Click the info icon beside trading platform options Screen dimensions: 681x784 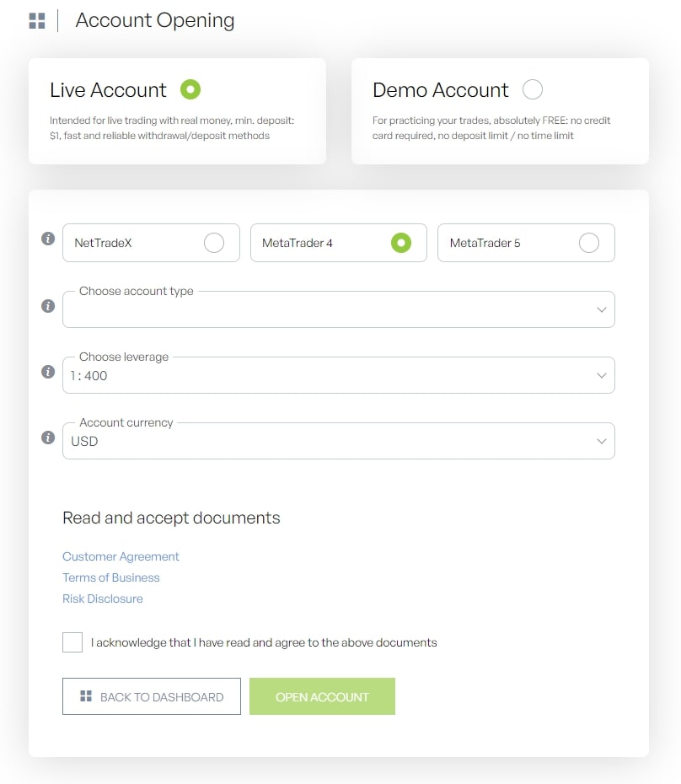click(48, 239)
